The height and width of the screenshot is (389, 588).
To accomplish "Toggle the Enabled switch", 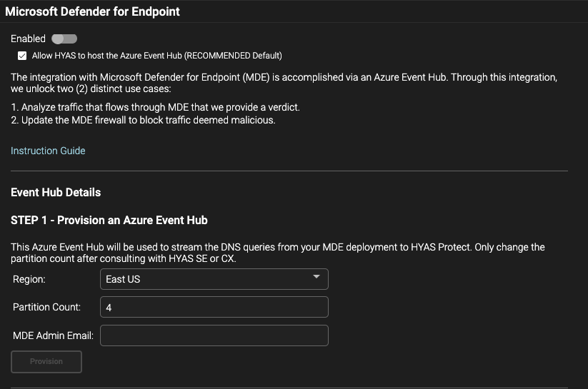I will [64, 39].
